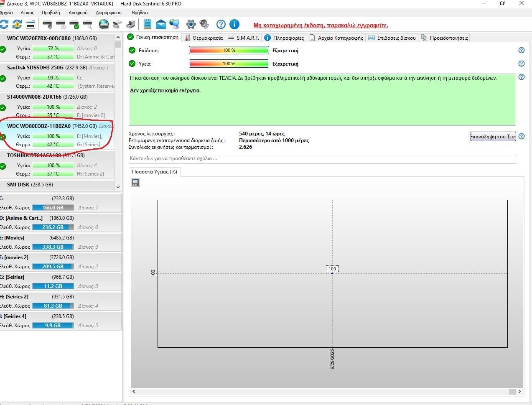Click the comment input field

[322, 159]
